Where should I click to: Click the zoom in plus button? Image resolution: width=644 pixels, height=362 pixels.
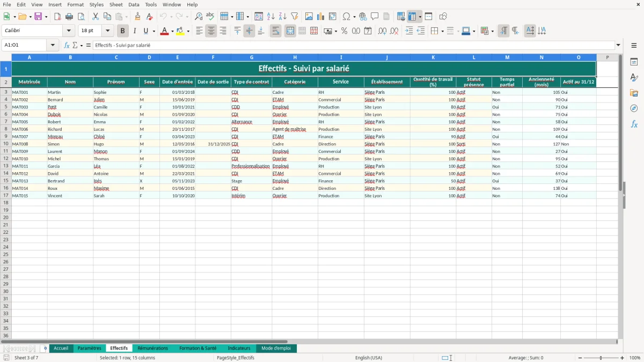[623, 358]
